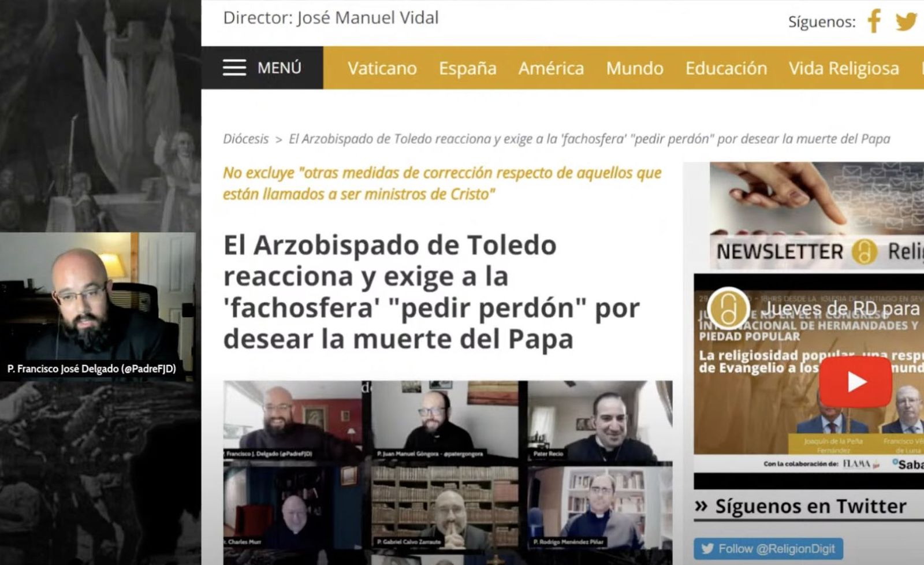Open the hamburger MENÚ icon
Viewport: 924px width, 565px height.
(x=236, y=67)
